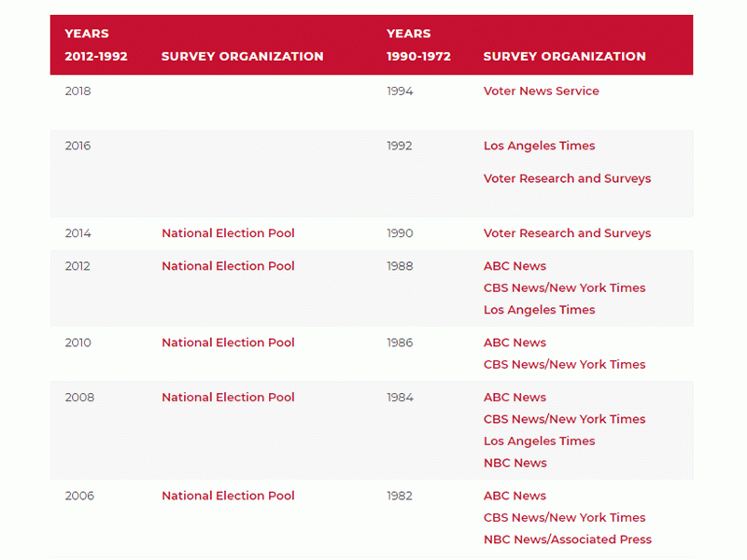Image resolution: width=747 pixels, height=560 pixels.
Task: Open Los Angeles Times link for 1984
Action: point(539,441)
